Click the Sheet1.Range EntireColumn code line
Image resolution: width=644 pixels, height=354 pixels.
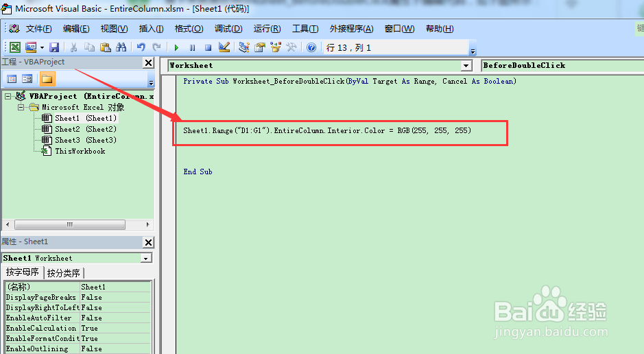pos(327,130)
